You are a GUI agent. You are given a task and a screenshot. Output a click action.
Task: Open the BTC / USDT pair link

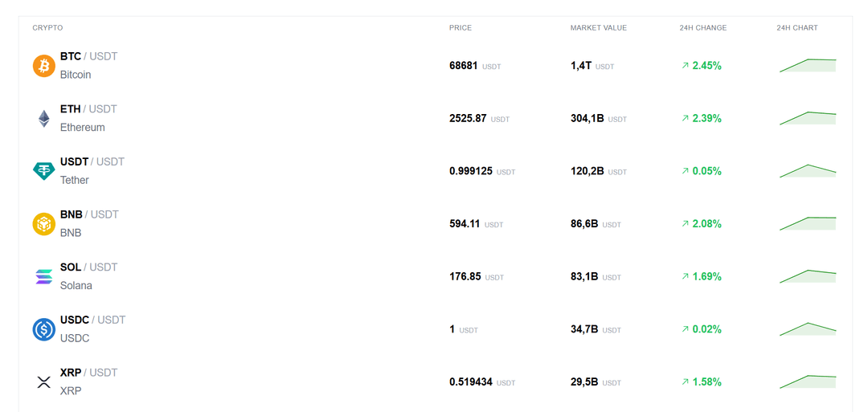pos(88,56)
